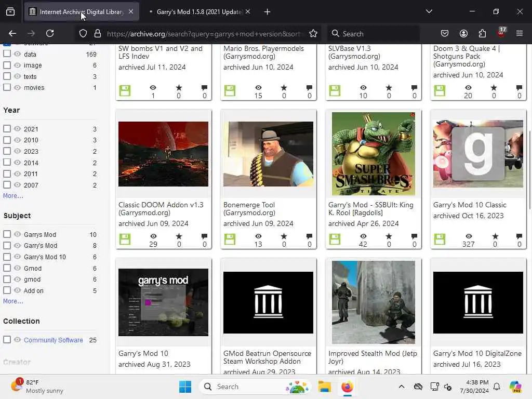This screenshot has width=532, height=399.
Task: Open the Firefox hamburger application menu
Action: coord(520,33)
